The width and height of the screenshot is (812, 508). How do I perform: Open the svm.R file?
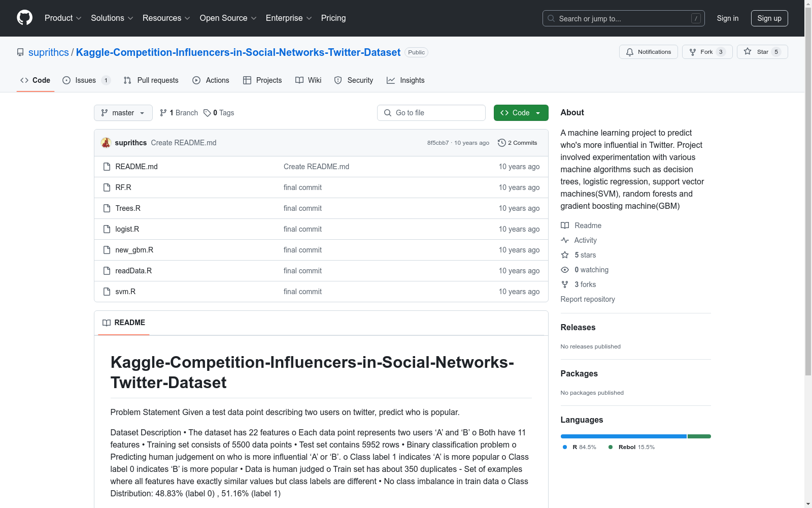(125, 292)
